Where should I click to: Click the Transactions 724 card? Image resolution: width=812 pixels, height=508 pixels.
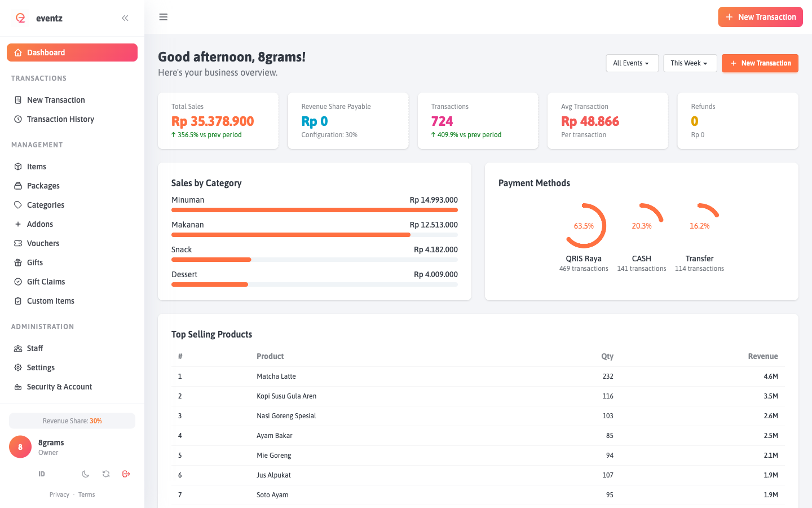click(478, 121)
